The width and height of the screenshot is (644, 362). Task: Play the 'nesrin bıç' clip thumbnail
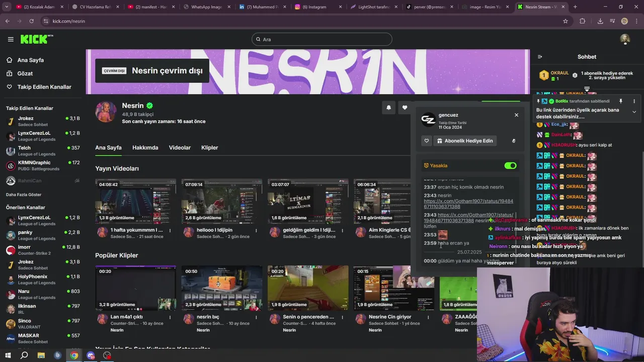click(221, 288)
